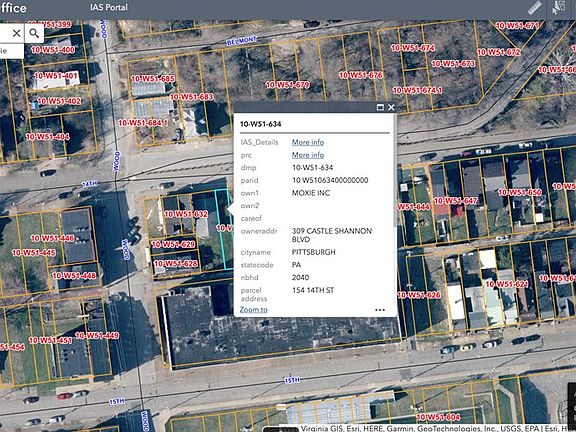Viewport: 576px width, 432px height.
Task: Select parcel 10-W51-647 on map
Action: (456, 201)
